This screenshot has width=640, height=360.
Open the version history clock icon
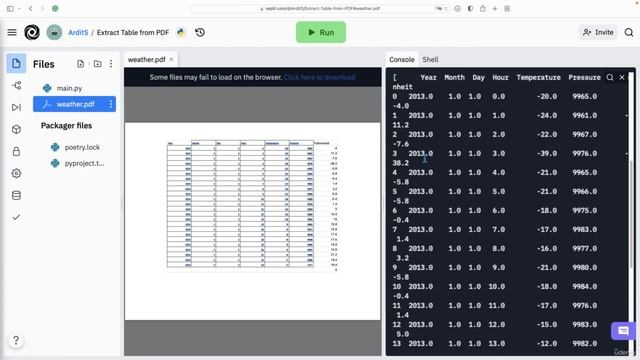click(x=200, y=32)
